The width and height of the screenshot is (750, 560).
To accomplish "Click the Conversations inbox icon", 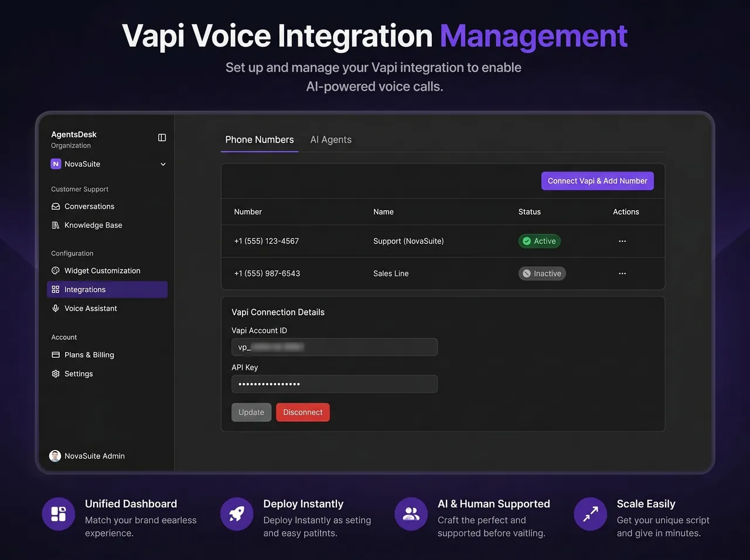I will tap(56, 207).
